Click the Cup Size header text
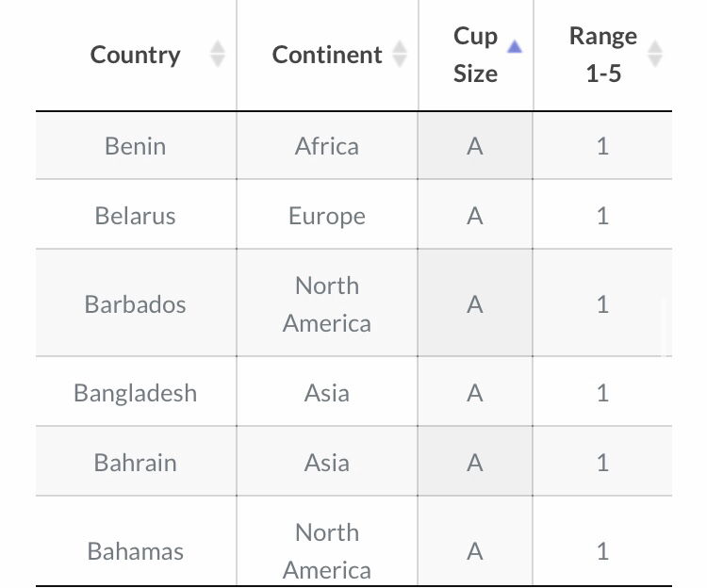Viewport: 707px width, 588px height. pyautogui.click(x=476, y=55)
